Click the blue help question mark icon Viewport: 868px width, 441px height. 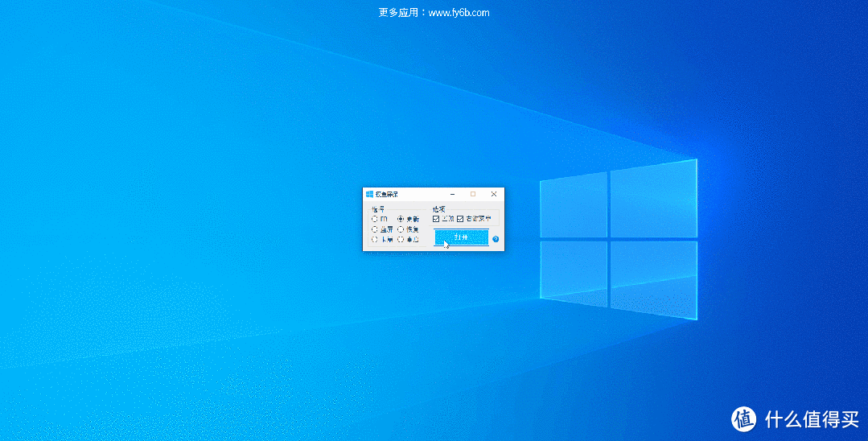(x=496, y=239)
